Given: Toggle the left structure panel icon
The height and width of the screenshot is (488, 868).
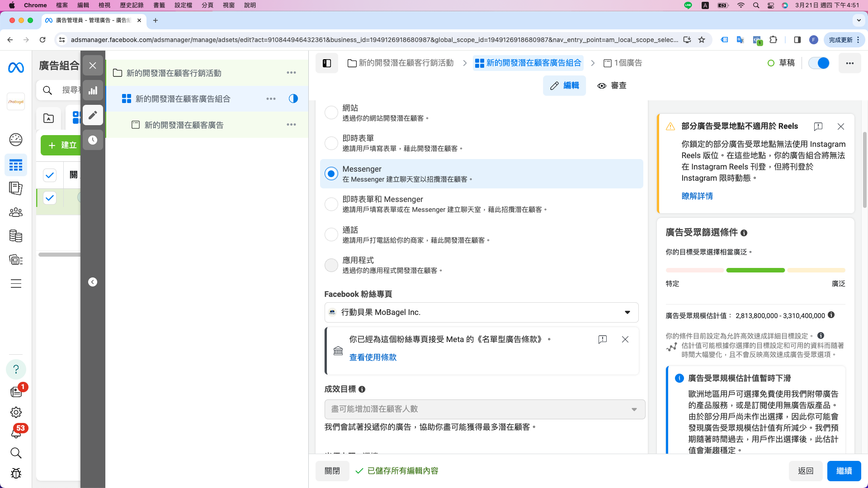Looking at the screenshot, I should point(327,63).
